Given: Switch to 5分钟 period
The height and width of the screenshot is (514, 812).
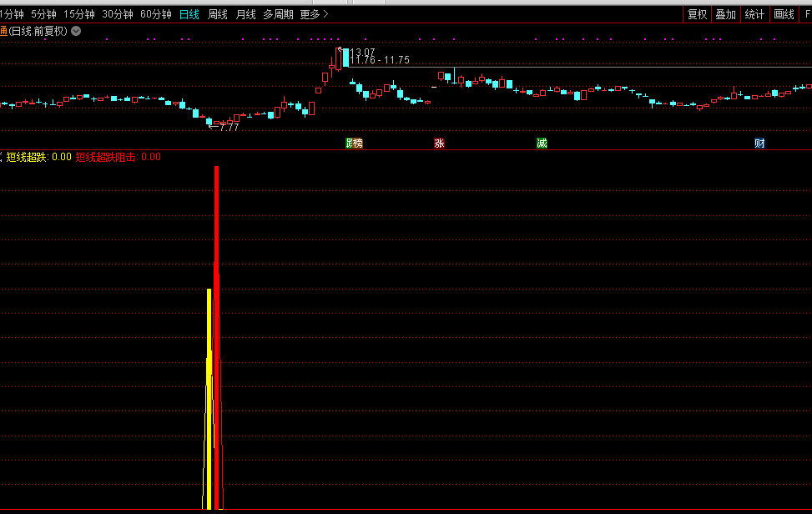Looking at the screenshot, I should 43,14.
